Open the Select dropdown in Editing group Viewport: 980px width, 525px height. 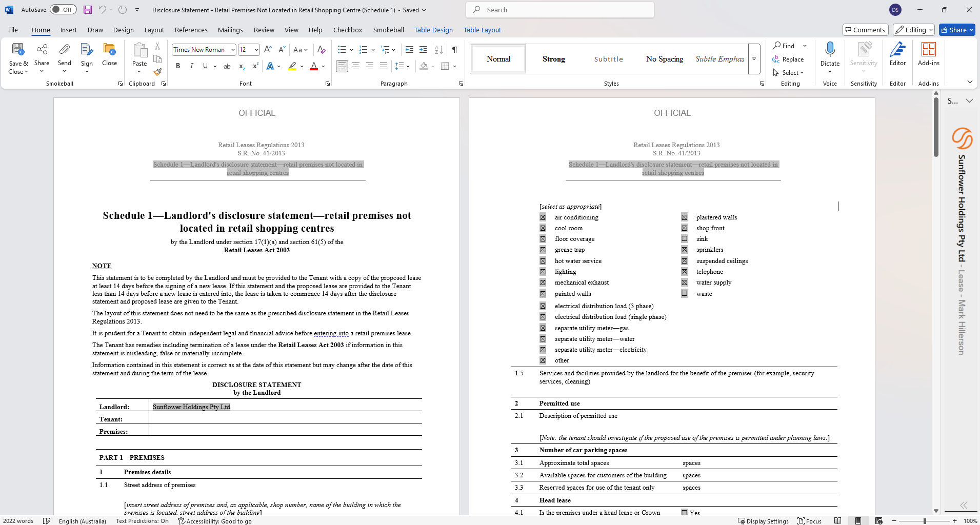click(x=788, y=73)
